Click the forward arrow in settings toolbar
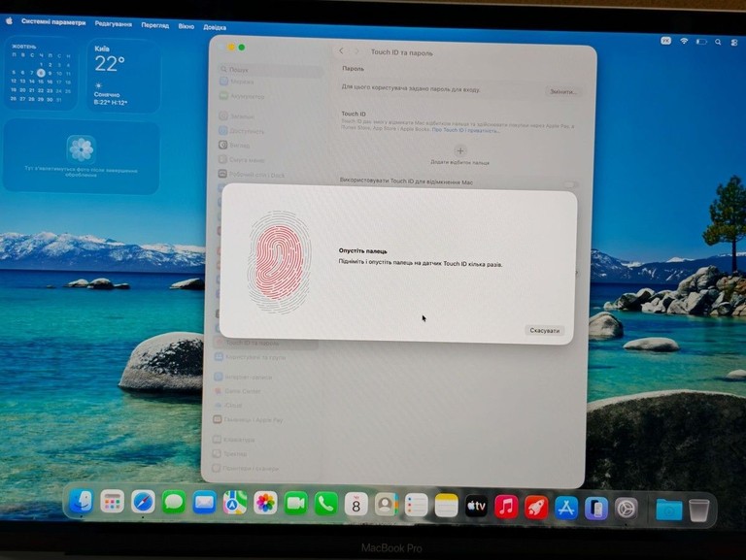This screenshot has height=560, width=746. [x=356, y=51]
